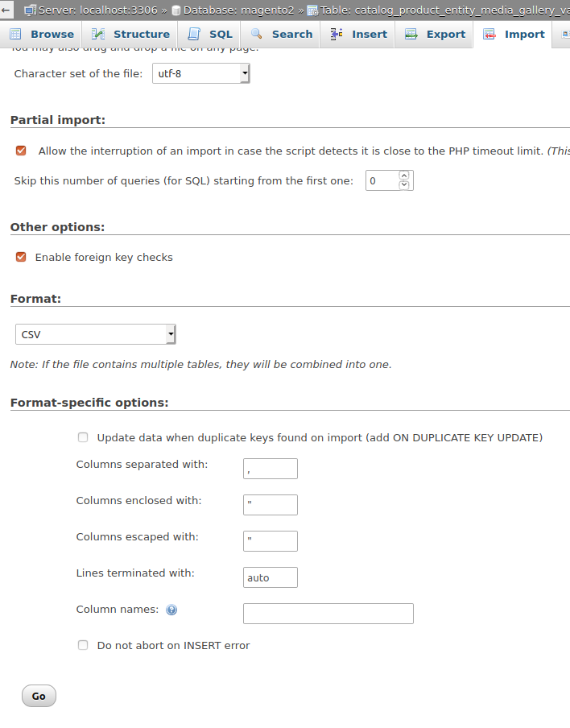Check Do not abort on INSERT error
Screen dimensions: 570x728
pyautogui.click(x=83, y=644)
